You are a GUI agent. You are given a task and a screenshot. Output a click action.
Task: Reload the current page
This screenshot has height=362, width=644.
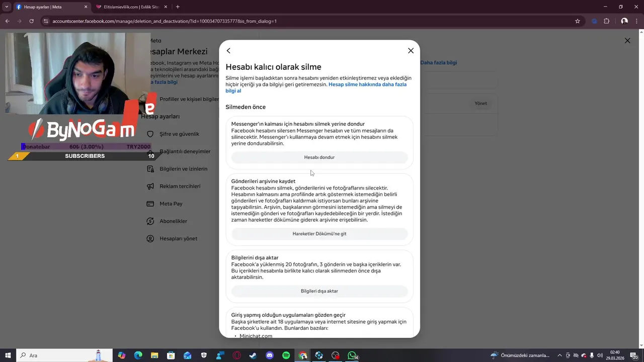(x=31, y=21)
